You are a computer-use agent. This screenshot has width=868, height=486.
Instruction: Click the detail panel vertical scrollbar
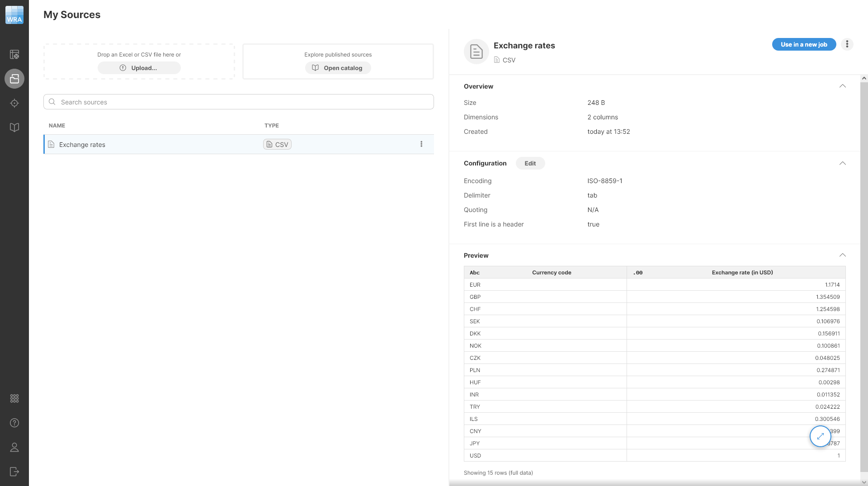(864, 271)
